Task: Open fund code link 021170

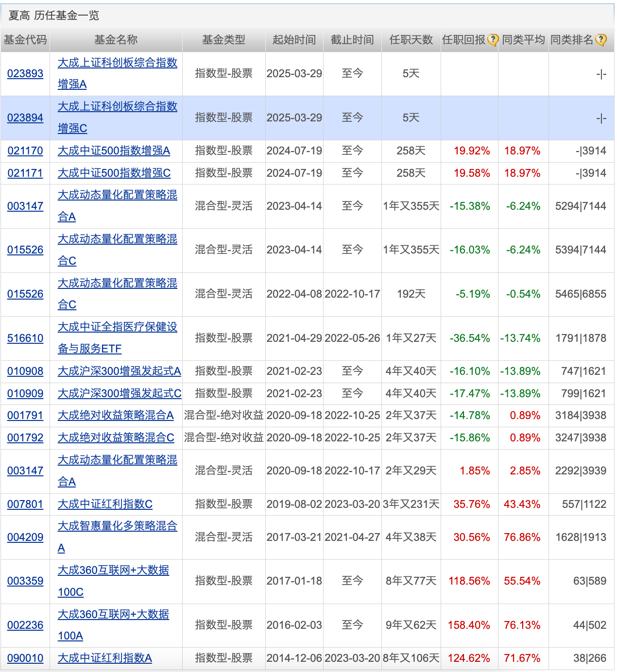Action: pos(25,151)
